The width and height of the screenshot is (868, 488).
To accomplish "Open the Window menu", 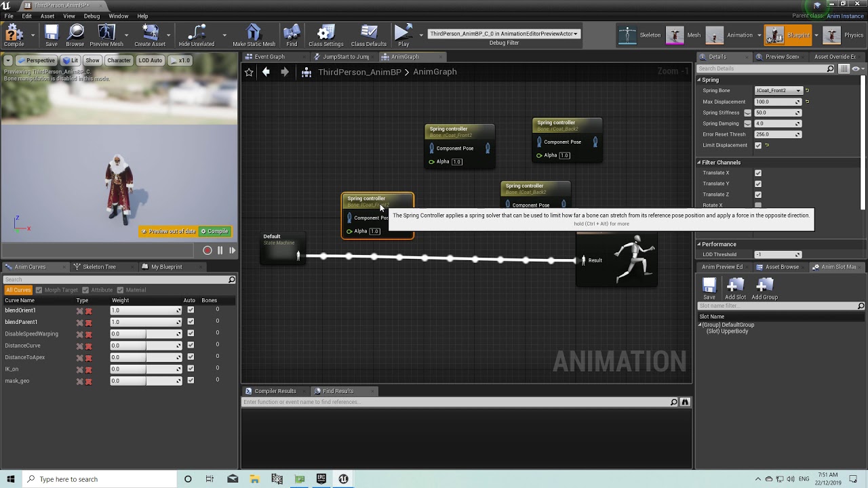I will pos(118,16).
